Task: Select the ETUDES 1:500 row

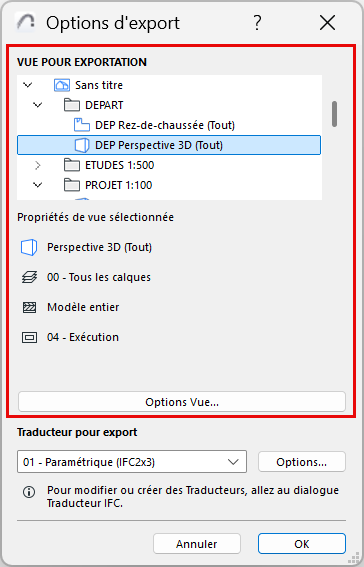Action: click(169, 165)
